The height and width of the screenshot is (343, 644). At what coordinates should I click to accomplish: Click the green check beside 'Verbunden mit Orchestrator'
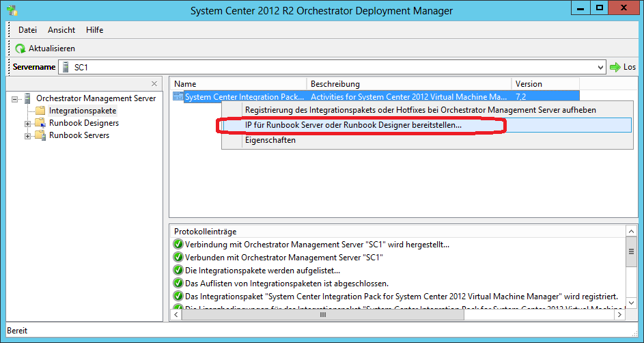pos(178,258)
